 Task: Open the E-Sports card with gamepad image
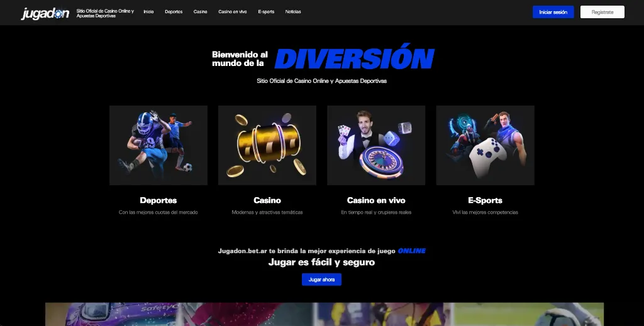(x=486, y=145)
